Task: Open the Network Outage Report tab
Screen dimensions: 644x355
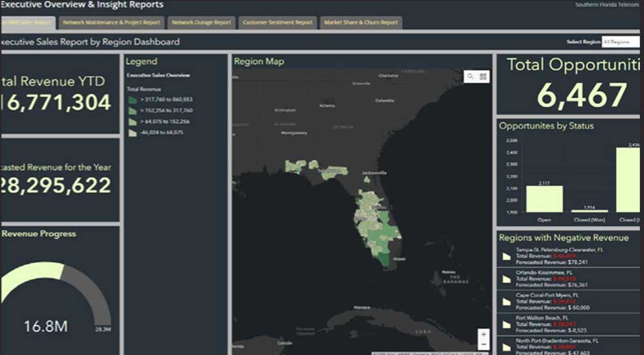Action: pyautogui.click(x=201, y=23)
